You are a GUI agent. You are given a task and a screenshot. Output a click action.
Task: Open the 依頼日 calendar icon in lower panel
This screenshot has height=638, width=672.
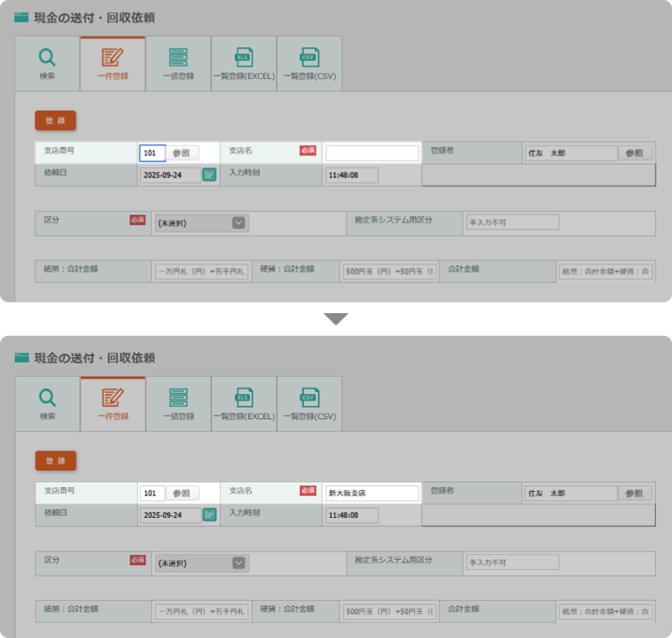(x=210, y=515)
